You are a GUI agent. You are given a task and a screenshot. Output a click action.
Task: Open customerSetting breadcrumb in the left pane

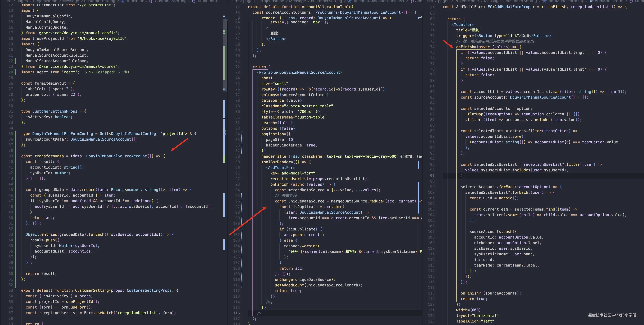(x=100, y=1)
